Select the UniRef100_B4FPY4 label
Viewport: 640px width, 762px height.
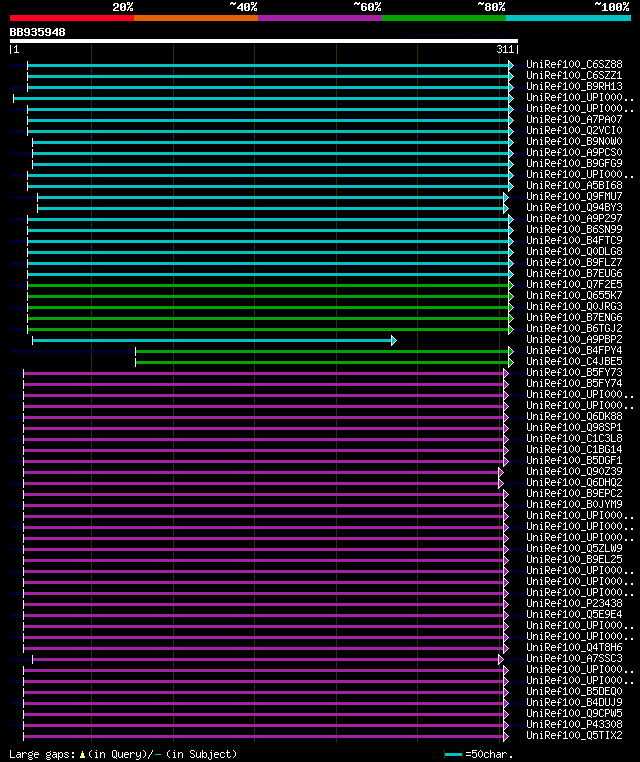(x=574, y=350)
